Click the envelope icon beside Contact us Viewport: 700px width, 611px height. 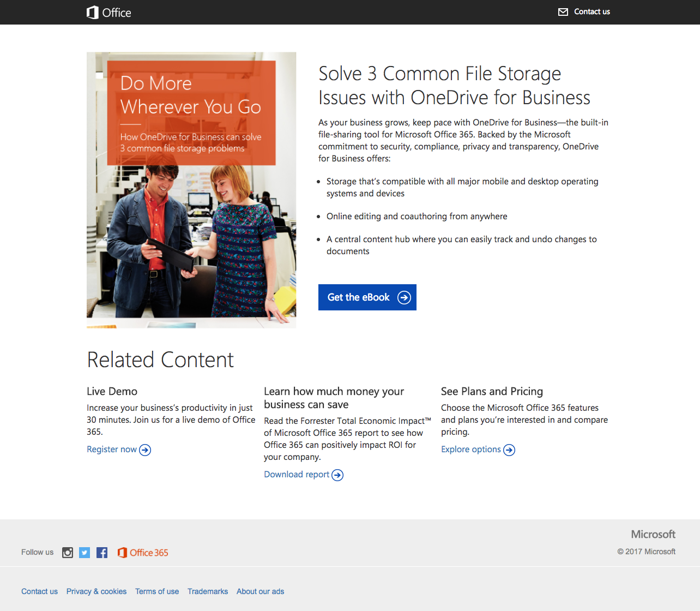tap(563, 11)
